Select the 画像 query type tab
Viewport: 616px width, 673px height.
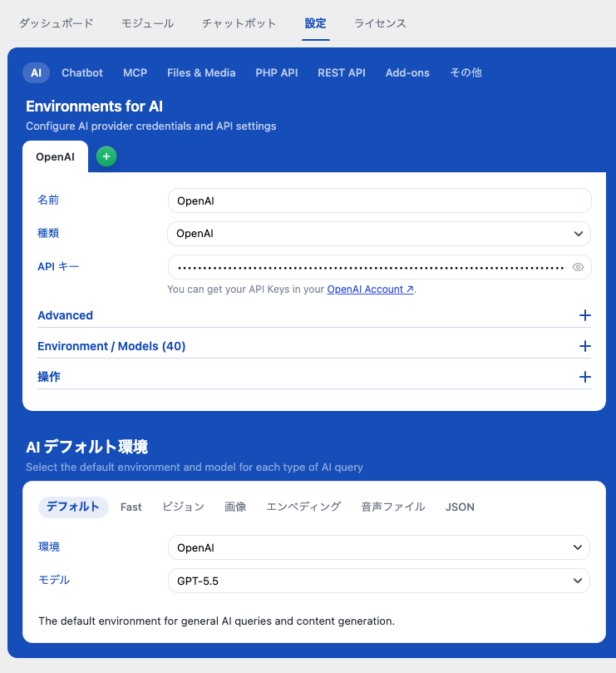point(235,507)
